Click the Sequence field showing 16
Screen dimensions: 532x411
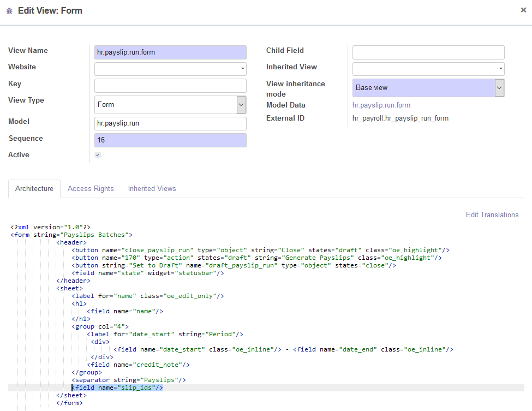pos(170,140)
